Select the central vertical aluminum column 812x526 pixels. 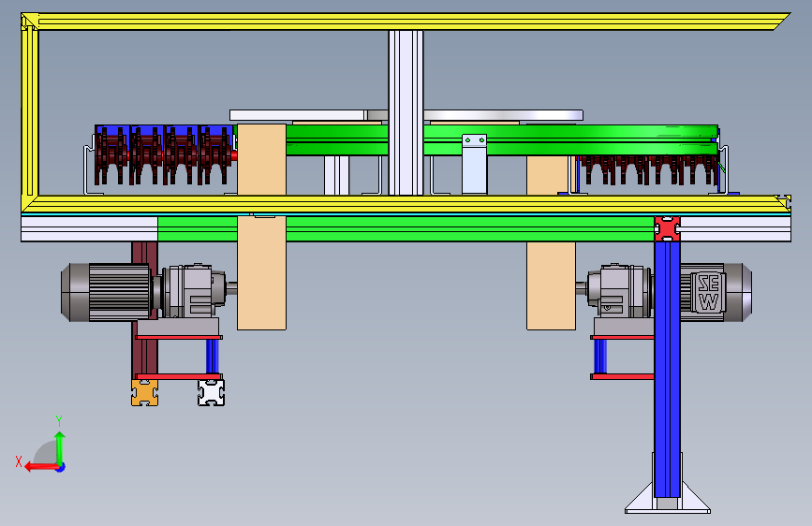click(x=406, y=112)
